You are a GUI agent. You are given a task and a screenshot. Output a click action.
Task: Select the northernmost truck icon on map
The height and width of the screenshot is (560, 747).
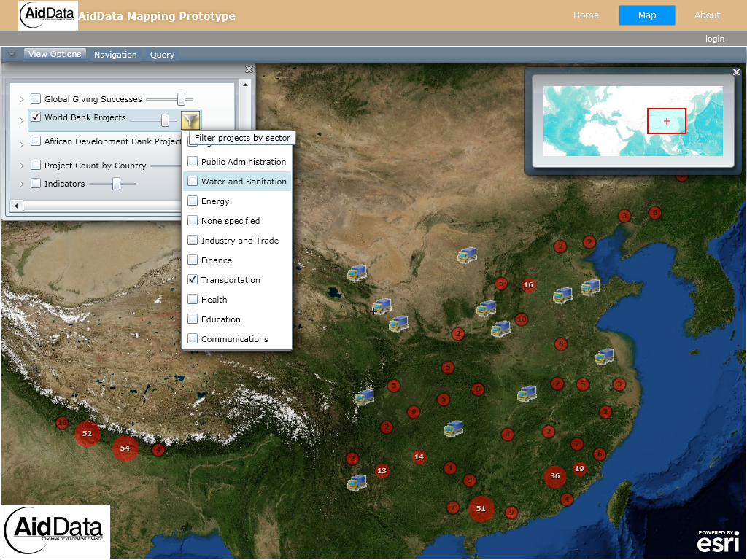(x=467, y=255)
